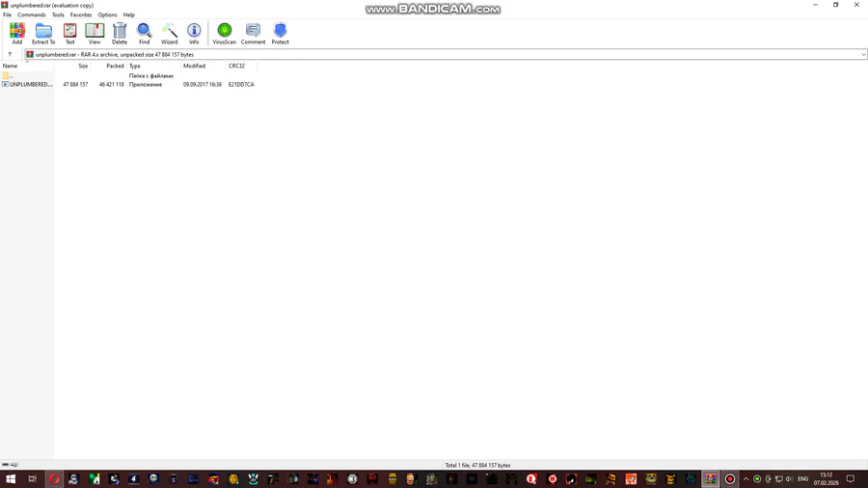Click the WinRAR taskbar icon
Viewport: 868px width, 488px height.
[710, 479]
